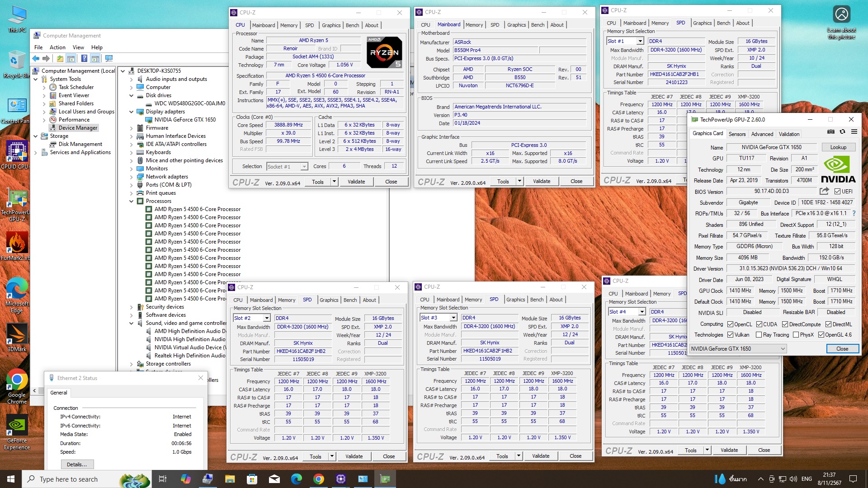The height and width of the screenshot is (488, 868).
Task: Click the BIOS export share icon in GPU-Z
Action: (x=824, y=191)
